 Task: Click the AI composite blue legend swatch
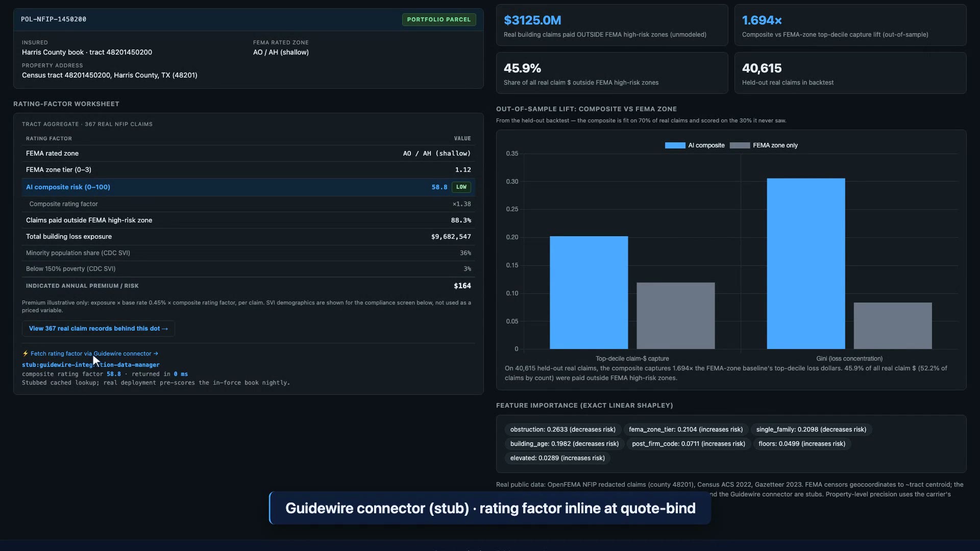[675, 145]
